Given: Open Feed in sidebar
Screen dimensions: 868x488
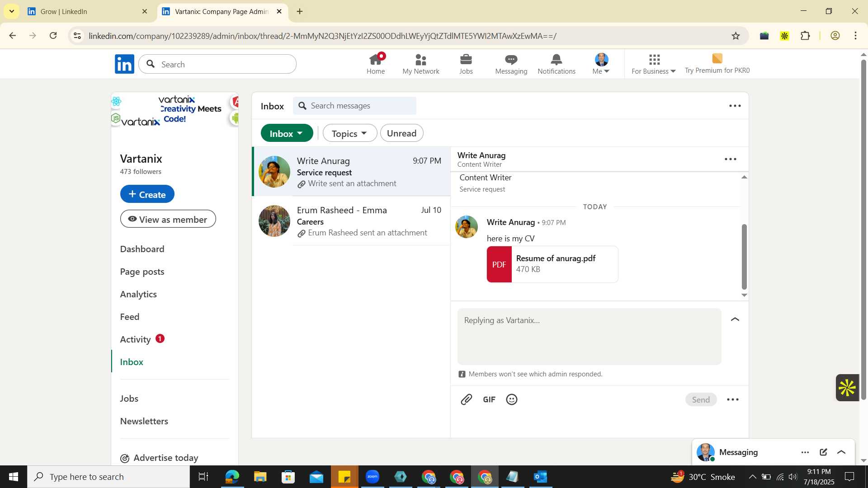Looking at the screenshot, I should point(130,317).
